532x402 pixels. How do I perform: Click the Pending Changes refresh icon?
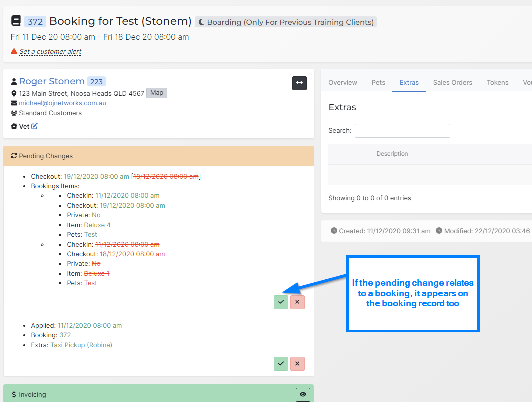tap(14, 156)
